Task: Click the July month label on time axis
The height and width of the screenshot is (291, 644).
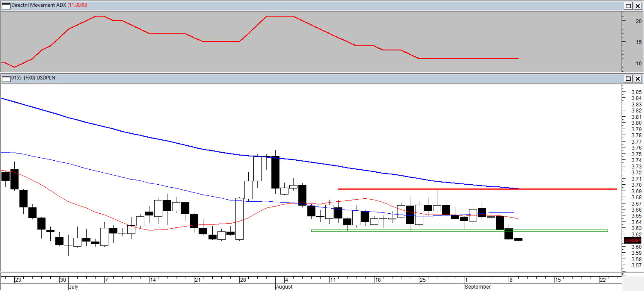Action: pyautogui.click(x=74, y=287)
